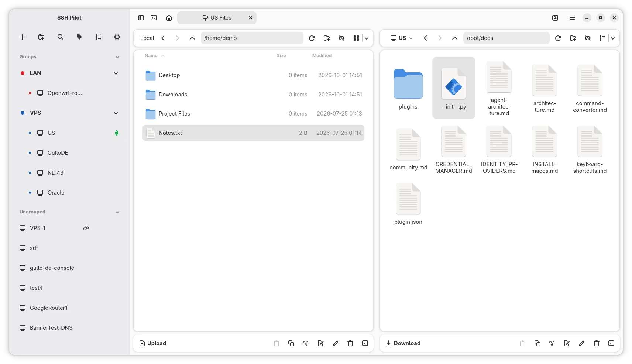632x364 pixels.
Task: Select the keyboard-shortcuts.md file
Action: [x=590, y=150]
